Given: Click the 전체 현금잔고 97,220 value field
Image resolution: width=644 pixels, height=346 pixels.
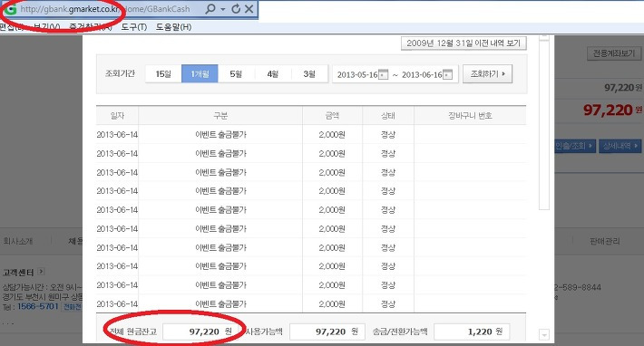Looking at the screenshot, I should (200, 332).
